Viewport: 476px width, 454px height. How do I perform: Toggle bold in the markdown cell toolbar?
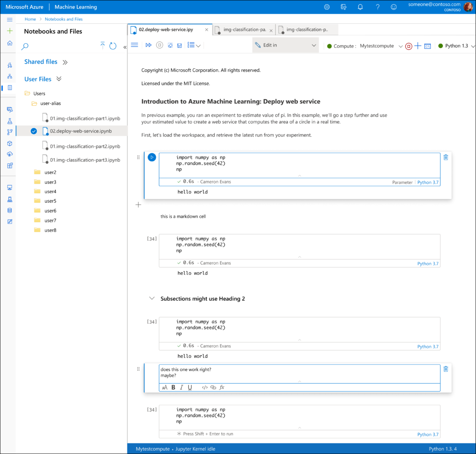(173, 387)
